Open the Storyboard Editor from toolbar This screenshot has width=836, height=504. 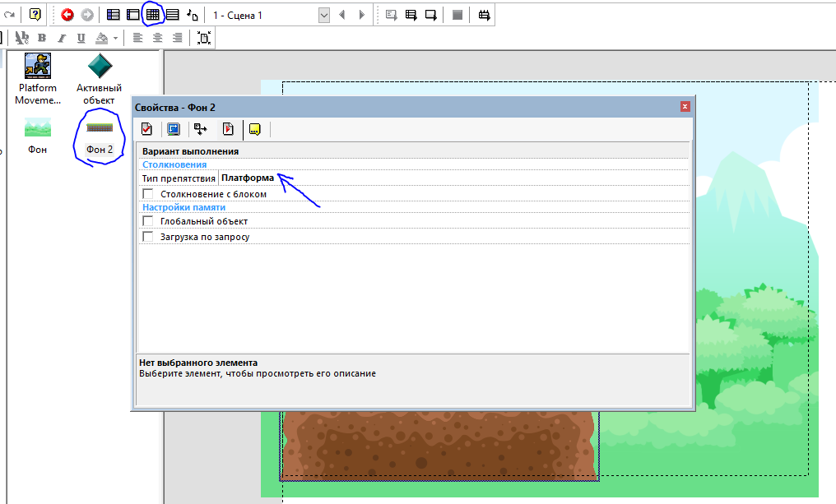(x=114, y=15)
